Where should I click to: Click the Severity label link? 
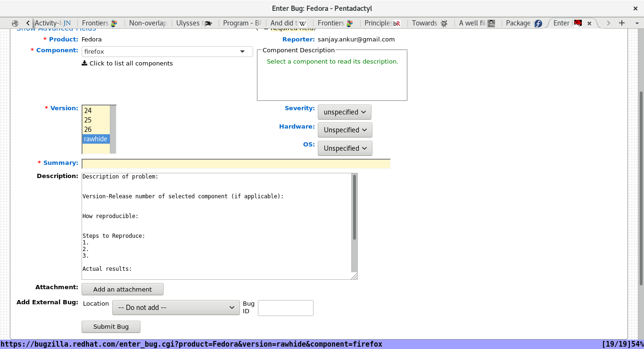click(300, 108)
